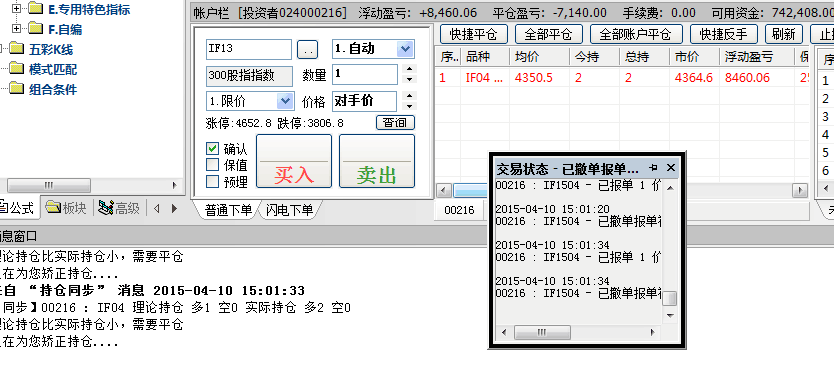Sort positions by the 浮动盈亏 column header

pyautogui.click(x=758, y=57)
